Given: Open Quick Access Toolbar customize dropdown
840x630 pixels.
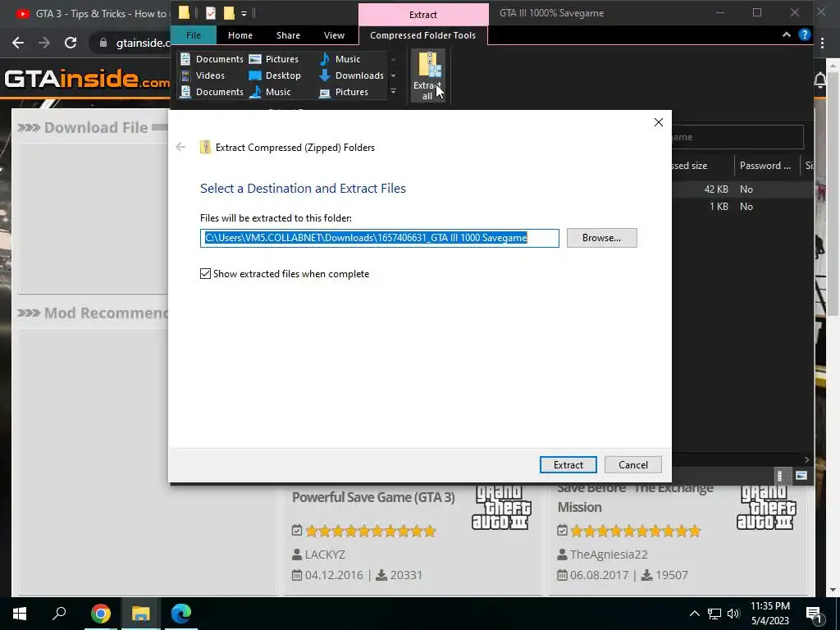Looking at the screenshot, I should coord(244,13).
